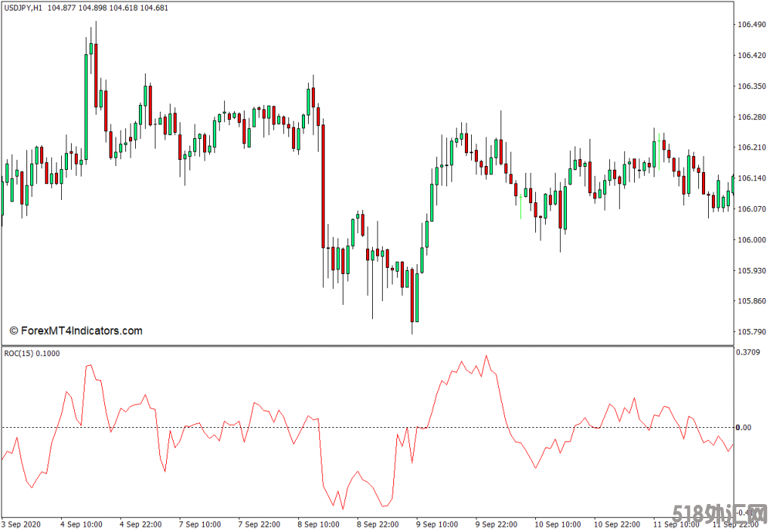Click the 106.420 price axis label
Viewport: 773px width, 532px height.
[752, 56]
